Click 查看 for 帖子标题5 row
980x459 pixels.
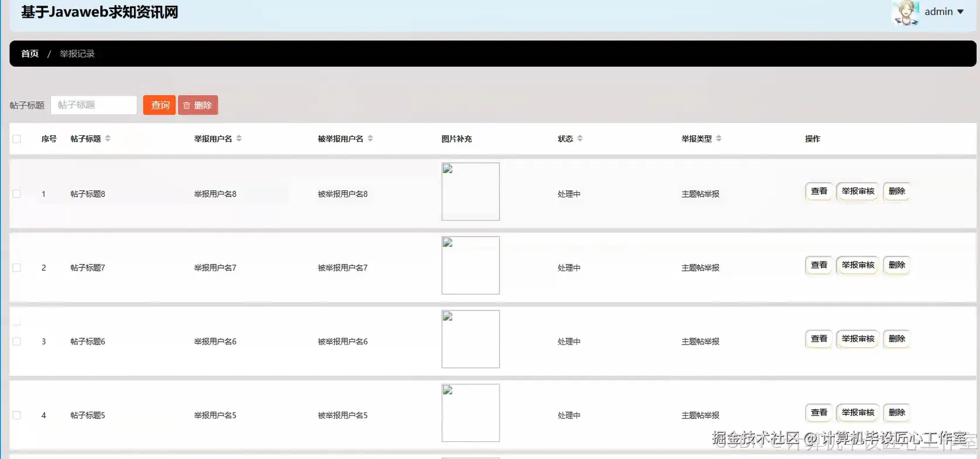818,413
